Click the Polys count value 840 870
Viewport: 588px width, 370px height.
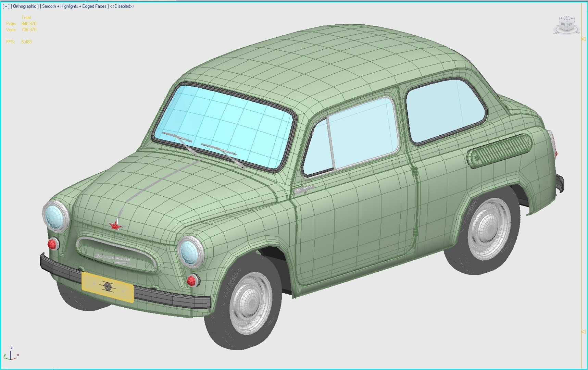click(x=29, y=24)
